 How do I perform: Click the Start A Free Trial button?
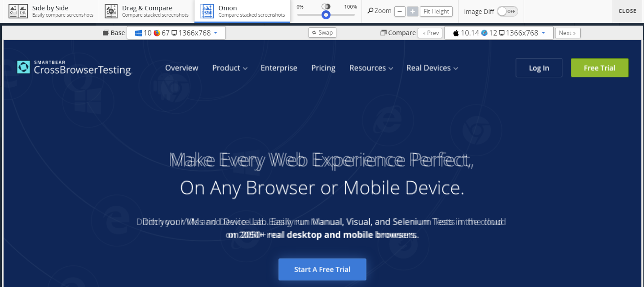(x=322, y=269)
